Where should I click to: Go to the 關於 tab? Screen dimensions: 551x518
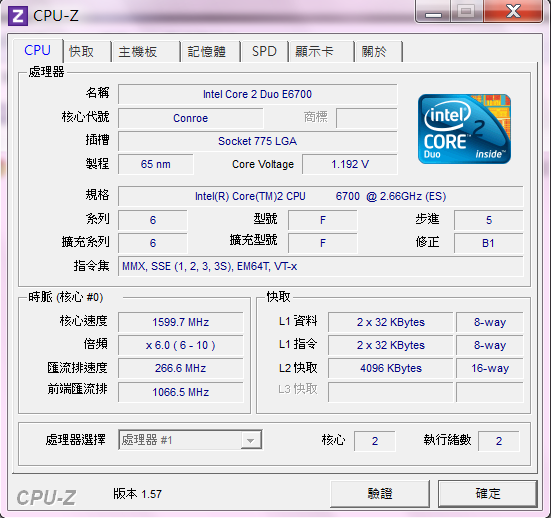coord(378,52)
